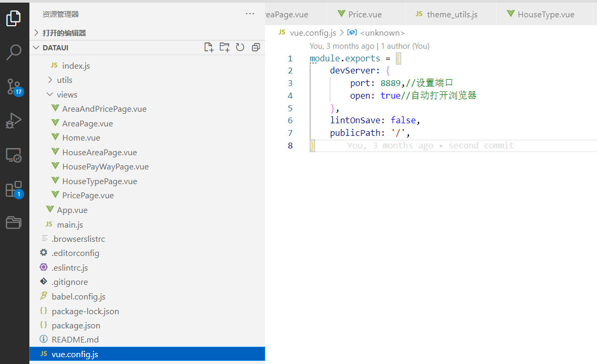Open the folder manager icon in activity bar

(14, 222)
